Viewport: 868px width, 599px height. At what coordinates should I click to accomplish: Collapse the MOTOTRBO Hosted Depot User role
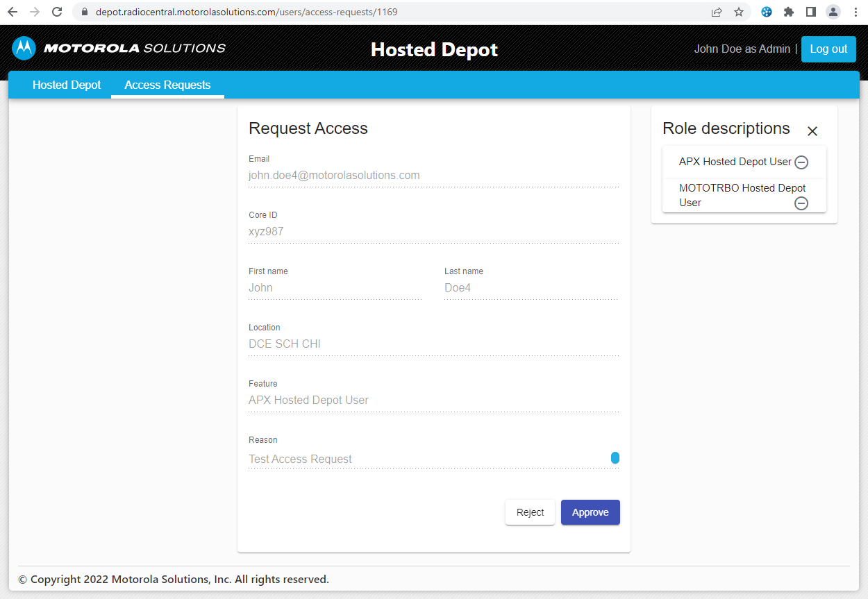pos(801,203)
